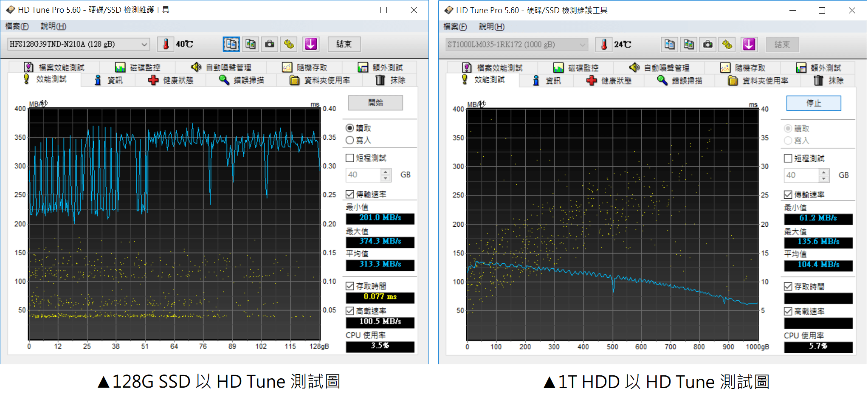Screen dimensions: 868x397
Task: Click the 313.3 MB/s average value
Action: pos(380,264)
